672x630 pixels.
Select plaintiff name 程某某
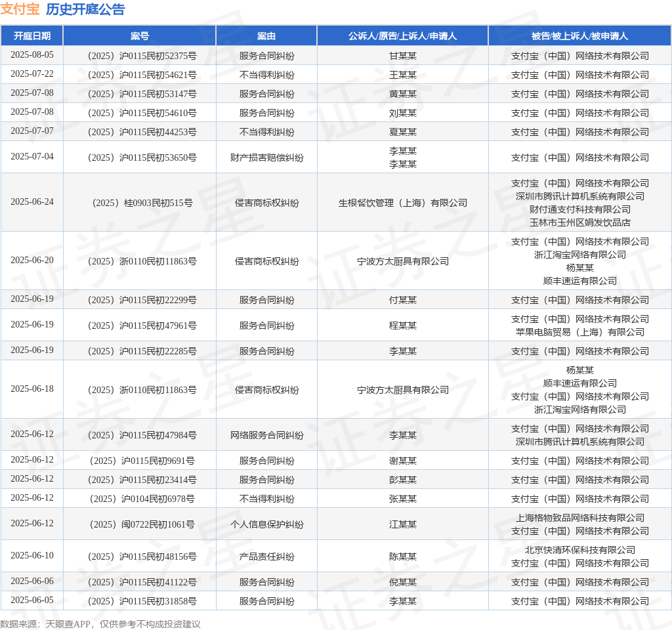point(402,325)
